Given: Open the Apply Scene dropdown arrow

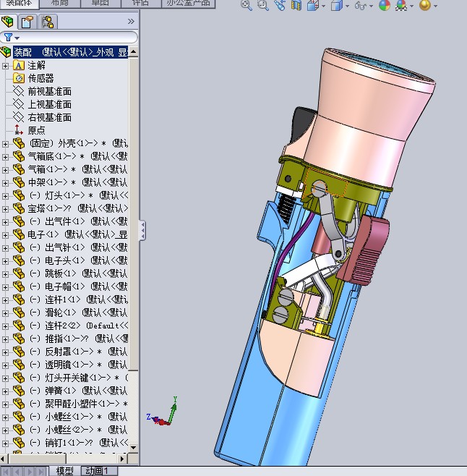Looking at the screenshot, I should tap(412, 6).
